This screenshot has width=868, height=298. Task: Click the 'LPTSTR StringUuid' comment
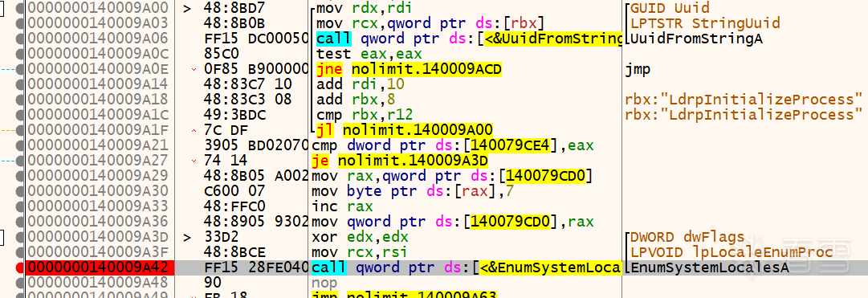pyautogui.click(x=705, y=23)
